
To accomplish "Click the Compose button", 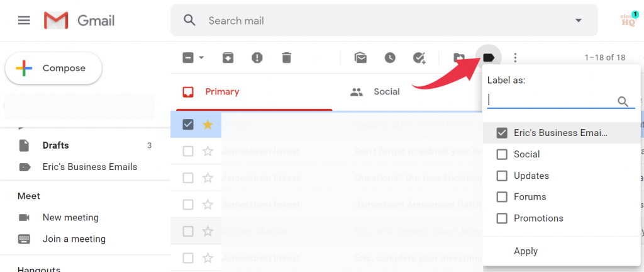I will (53, 68).
